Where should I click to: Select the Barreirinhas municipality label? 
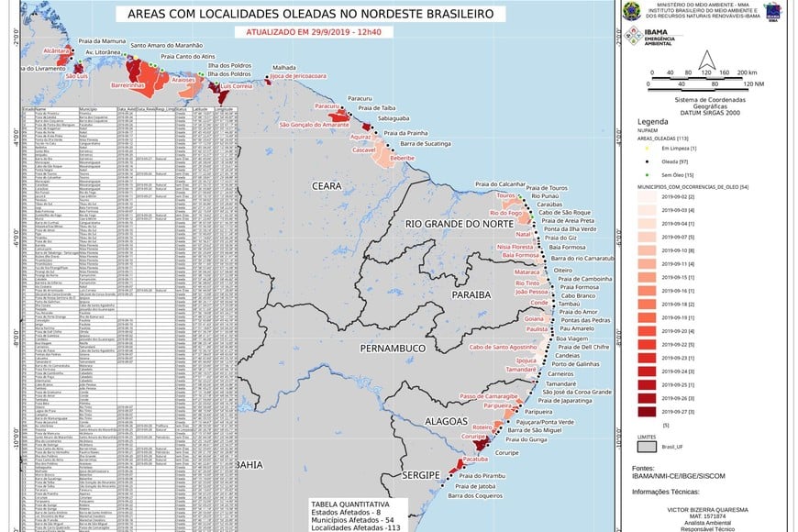coord(127,84)
